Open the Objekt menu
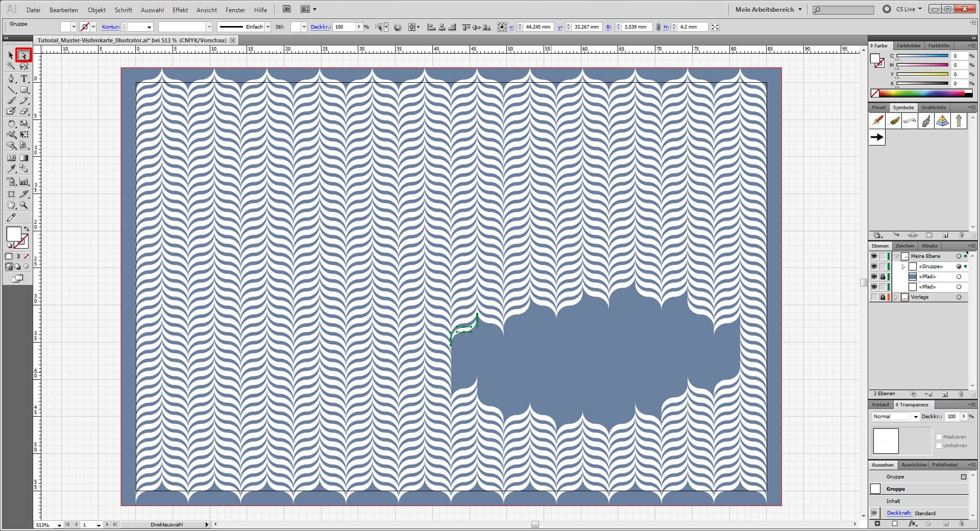Image resolution: width=980 pixels, height=531 pixels. coord(96,10)
